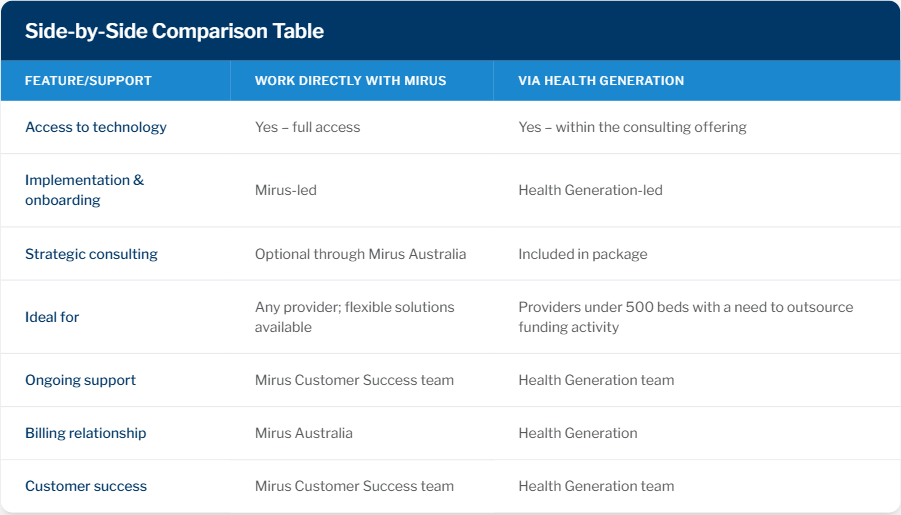Select the VIA HEALTH GENERATION column header
The height and width of the screenshot is (515, 901).
click(x=601, y=81)
